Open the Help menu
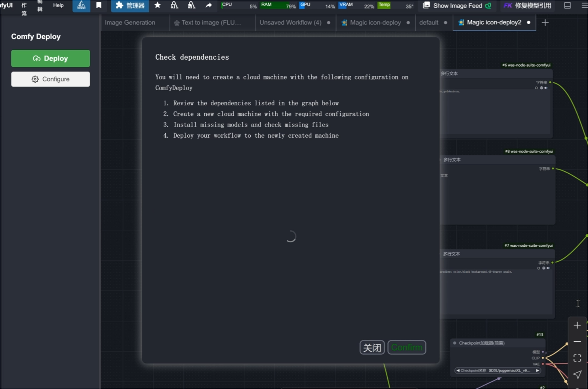This screenshot has height=389, width=588. click(58, 5)
